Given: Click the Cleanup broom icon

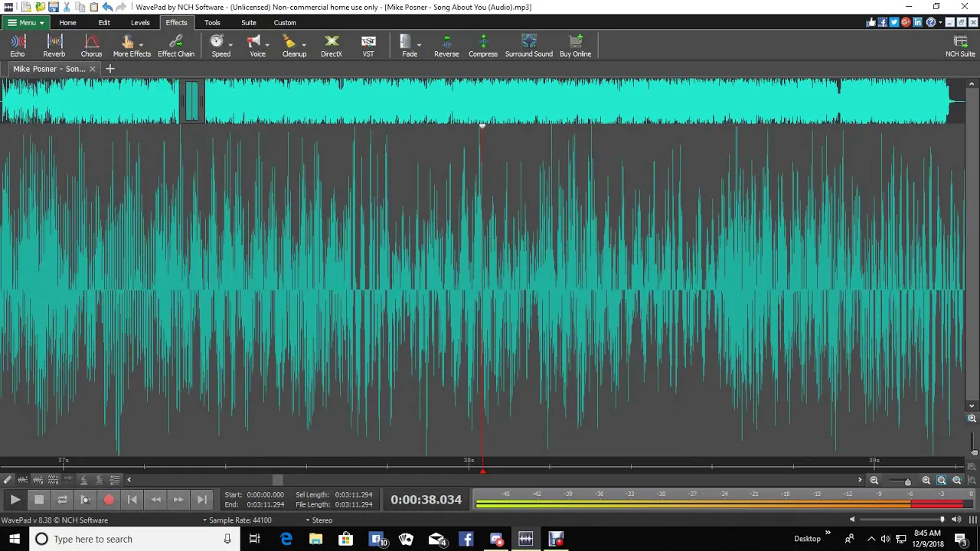Looking at the screenshot, I should (289, 42).
